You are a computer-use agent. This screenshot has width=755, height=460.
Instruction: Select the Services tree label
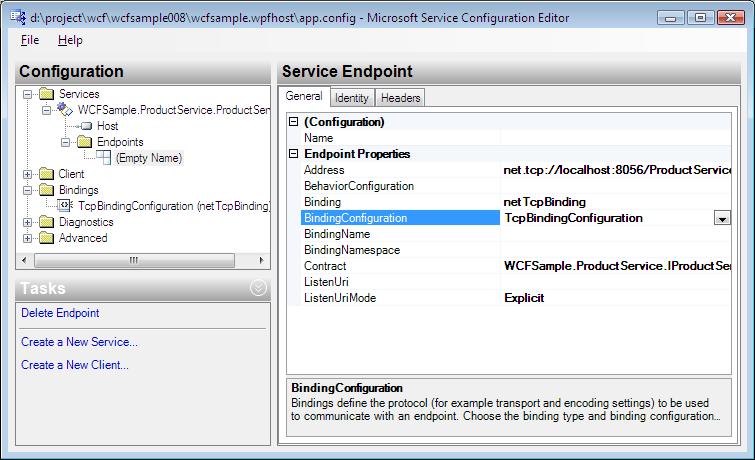click(x=79, y=94)
